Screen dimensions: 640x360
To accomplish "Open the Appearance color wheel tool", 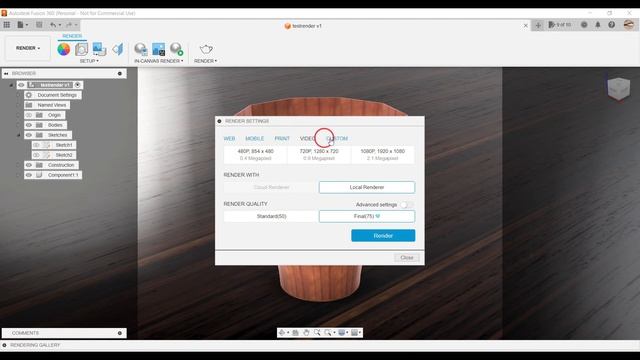I will click(x=64, y=49).
